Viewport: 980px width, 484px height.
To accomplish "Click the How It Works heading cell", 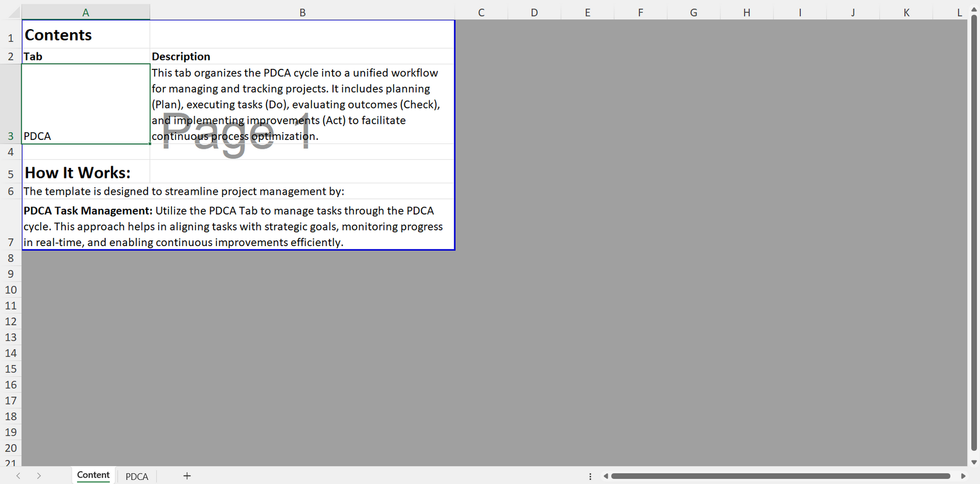I will 86,171.
